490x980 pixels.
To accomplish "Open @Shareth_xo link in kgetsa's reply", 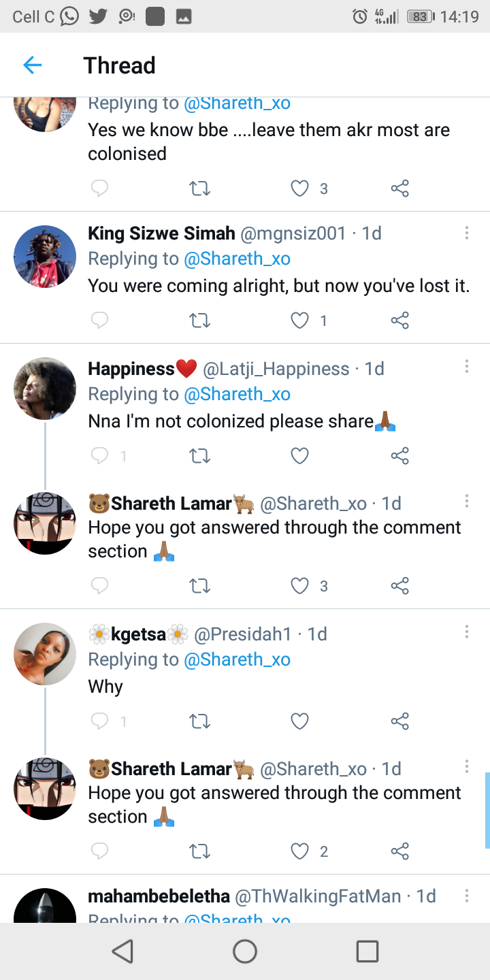I will pos(237,659).
